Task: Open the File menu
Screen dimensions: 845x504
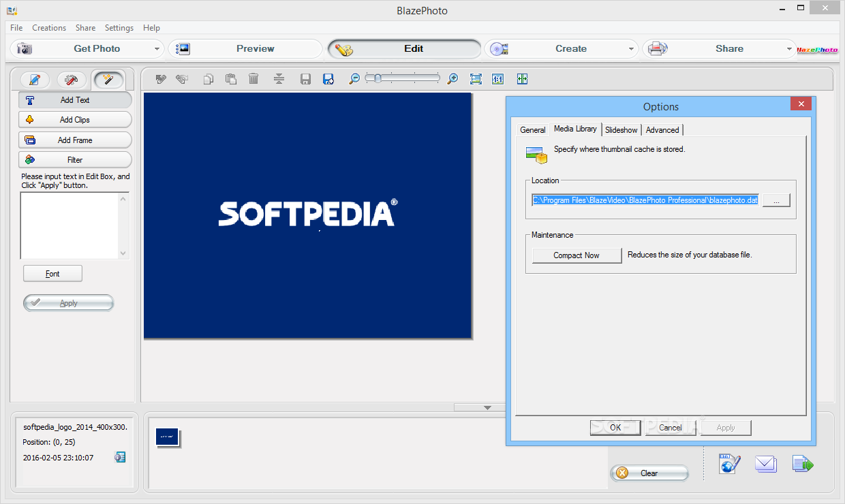Action: click(16, 28)
